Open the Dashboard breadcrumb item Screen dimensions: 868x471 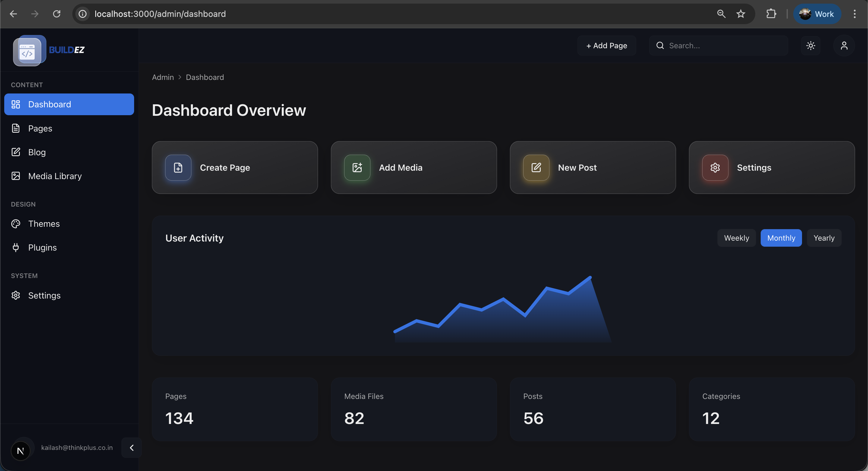pyautogui.click(x=205, y=77)
